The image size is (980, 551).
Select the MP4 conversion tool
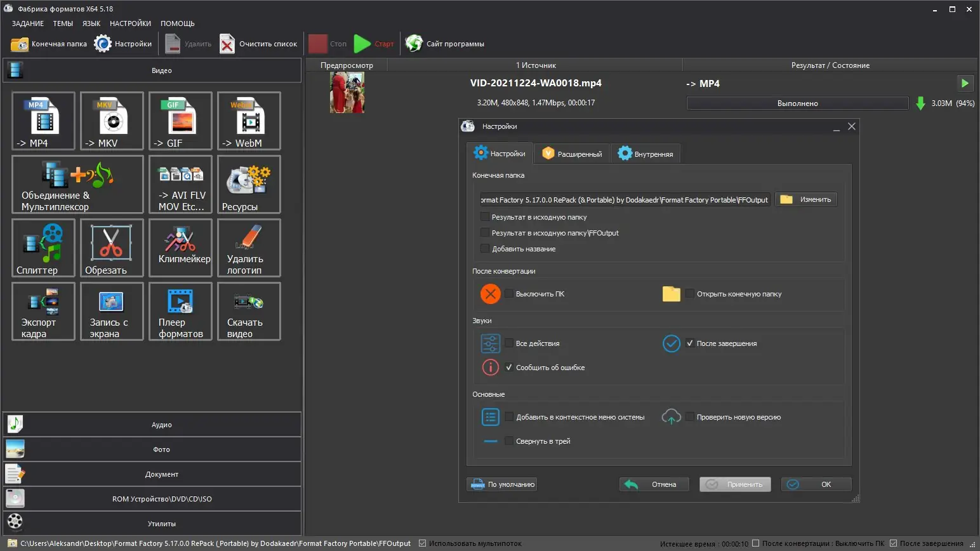(x=43, y=121)
